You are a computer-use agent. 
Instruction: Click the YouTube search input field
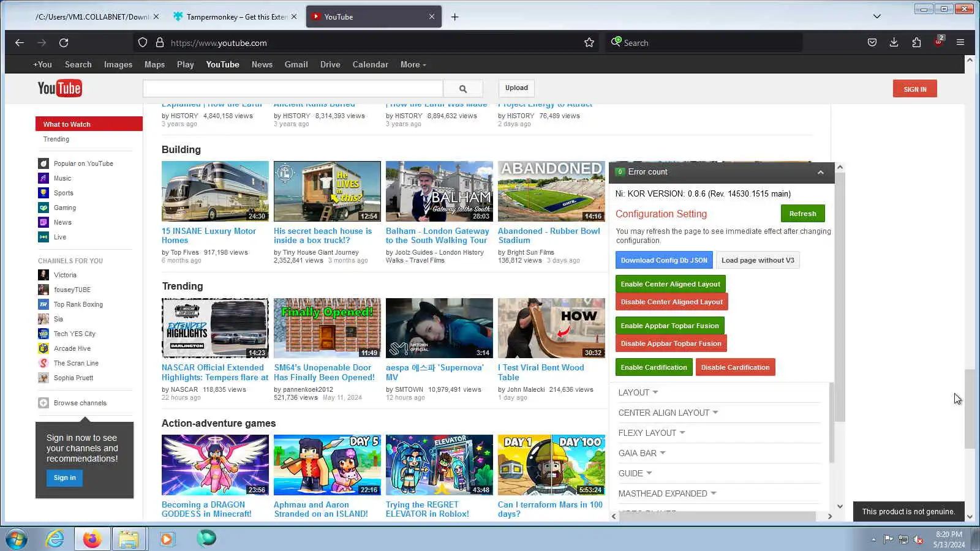tap(293, 89)
